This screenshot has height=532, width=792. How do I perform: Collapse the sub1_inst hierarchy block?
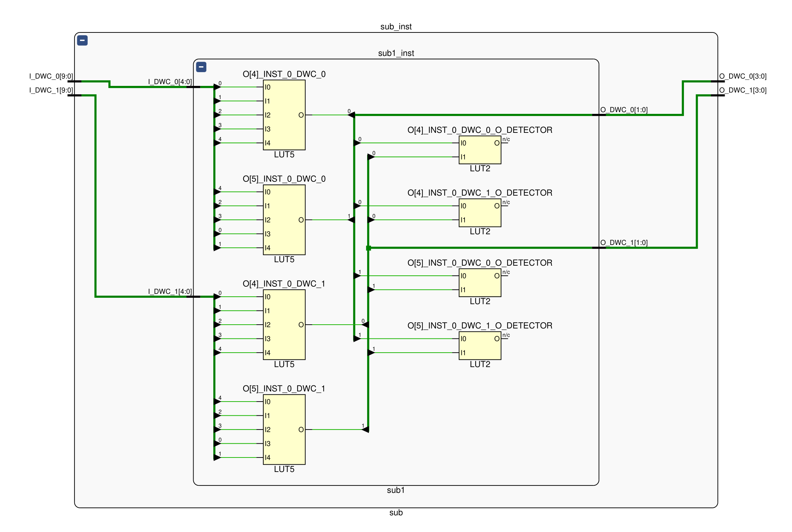point(201,67)
